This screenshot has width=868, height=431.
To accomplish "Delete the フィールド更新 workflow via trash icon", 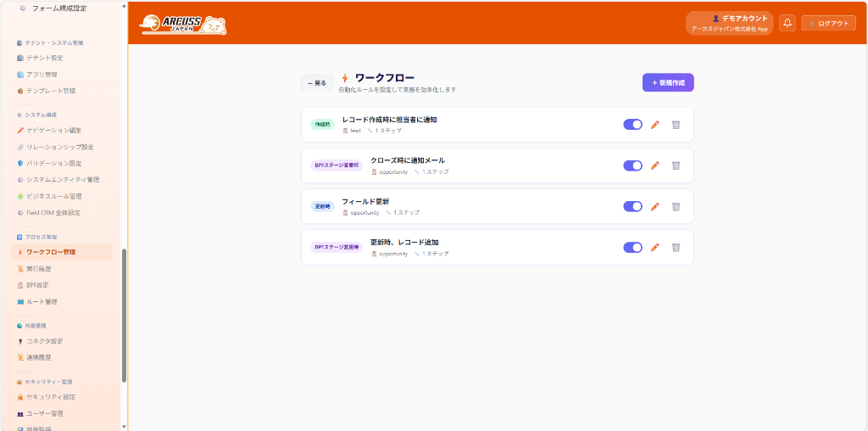I will [676, 207].
